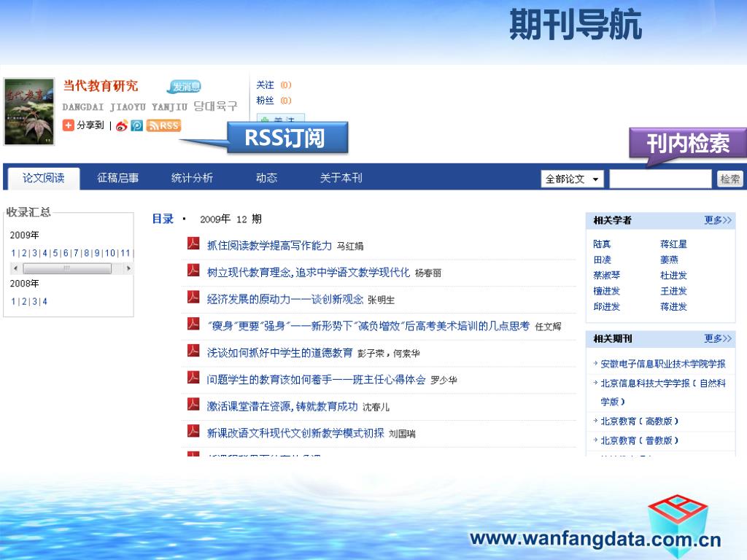747x560 pixels.
Task: Click the 检索 search button
Action: (x=729, y=179)
